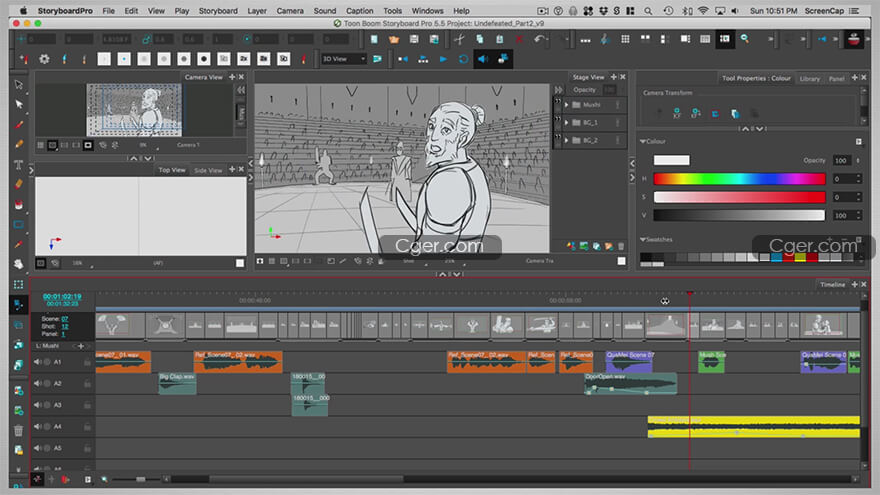
Task: Select the Brush tool in left toolbar
Action: pos(19,125)
